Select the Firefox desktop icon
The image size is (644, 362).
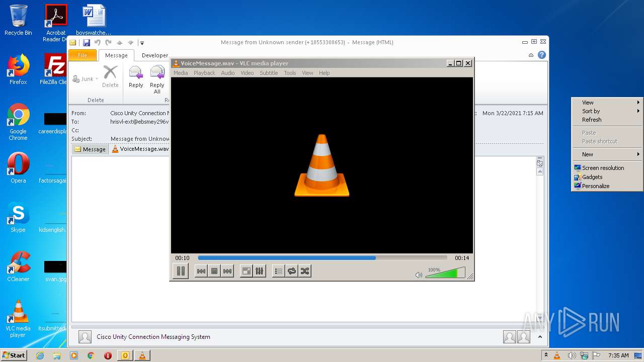[18, 69]
